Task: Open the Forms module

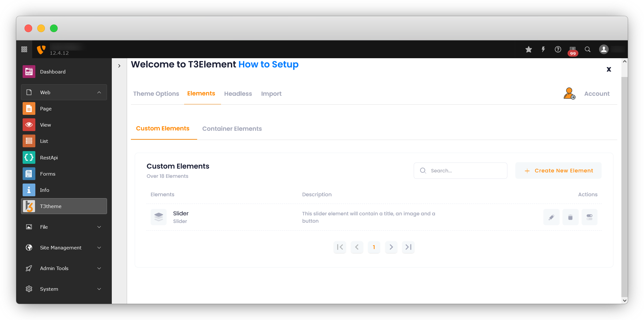Action: 64,174
